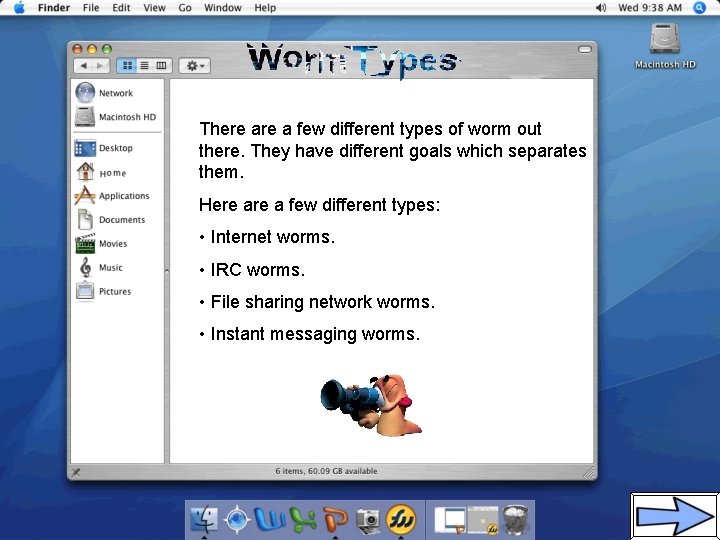Switch to list view
The height and width of the screenshot is (540, 720).
click(x=144, y=66)
